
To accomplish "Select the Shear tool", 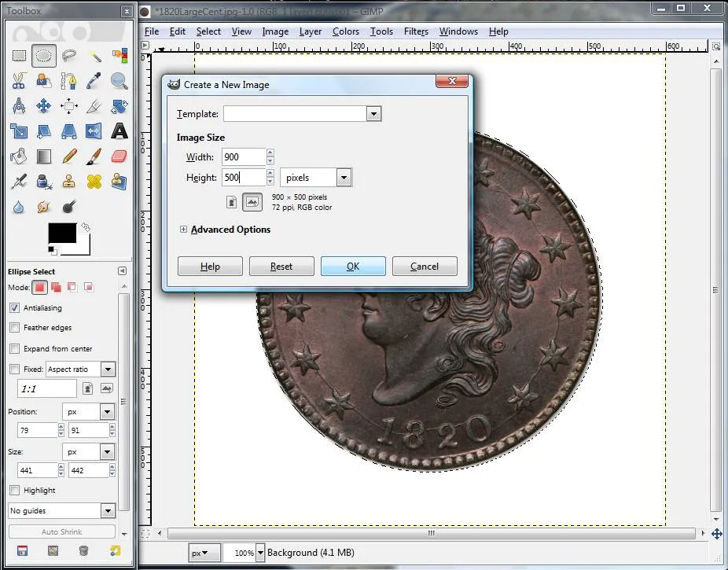I will 44,131.
